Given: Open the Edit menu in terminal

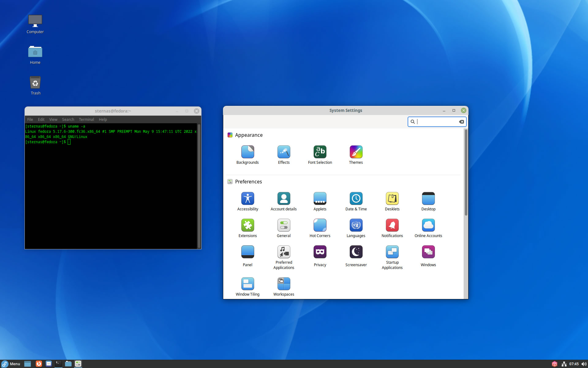Looking at the screenshot, I should (x=41, y=120).
